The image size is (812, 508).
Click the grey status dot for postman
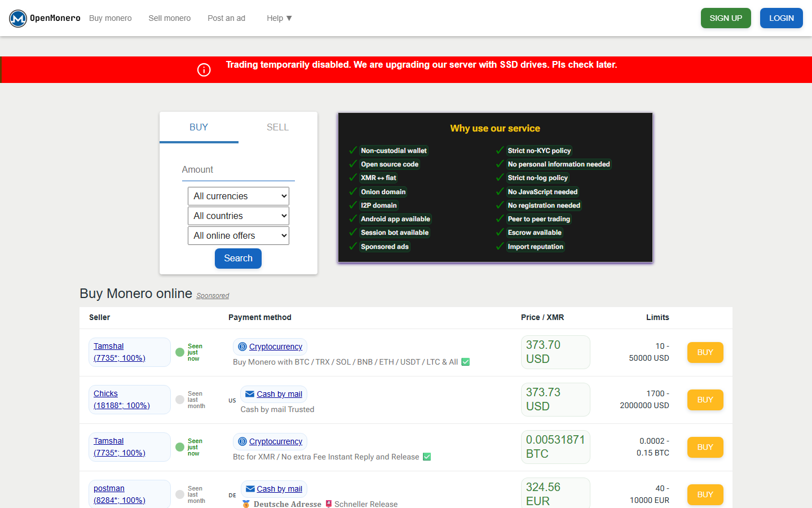[x=180, y=494]
